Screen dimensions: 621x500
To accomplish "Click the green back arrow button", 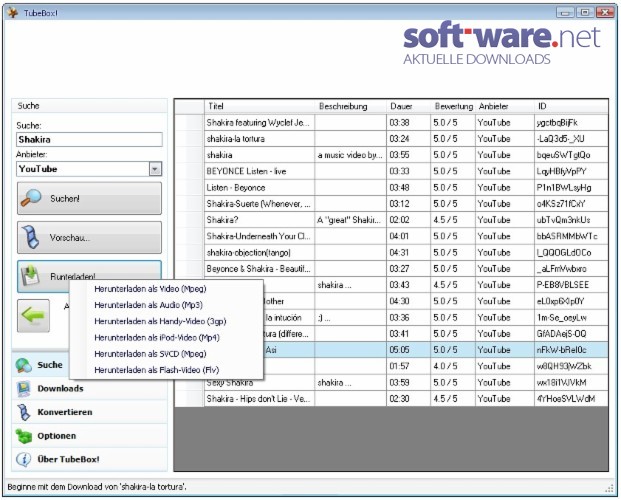I will pyautogui.click(x=33, y=316).
